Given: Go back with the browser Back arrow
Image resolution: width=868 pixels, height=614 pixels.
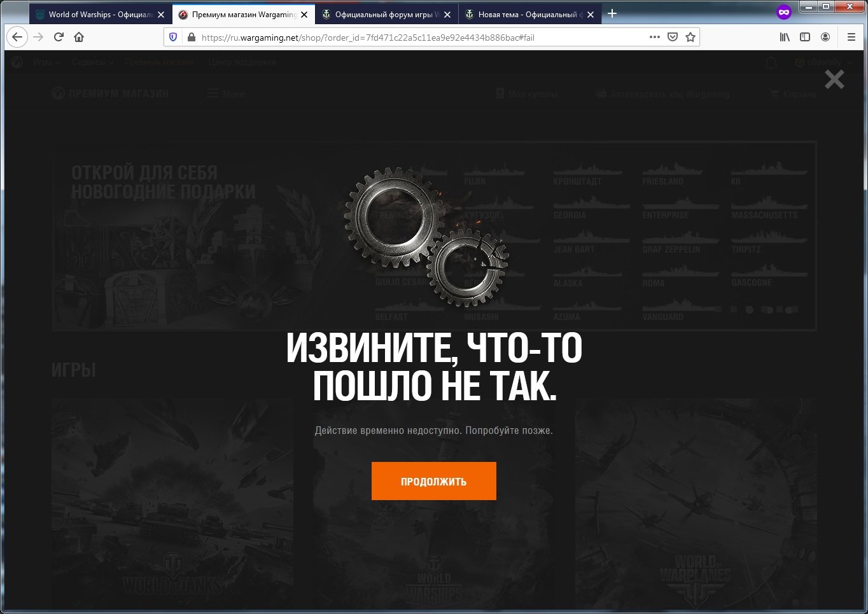Looking at the screenshot, I should pyautogui.click(x=17, y=37).
